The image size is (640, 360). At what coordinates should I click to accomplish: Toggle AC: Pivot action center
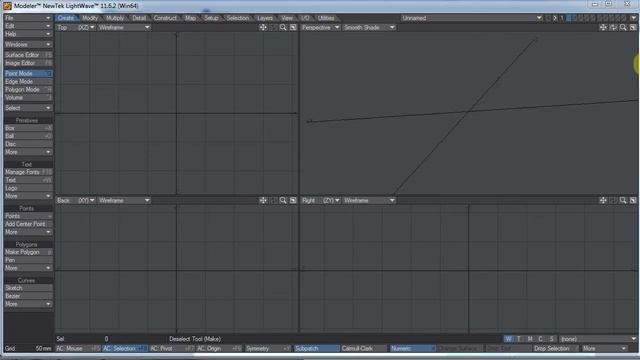point(171,349)
